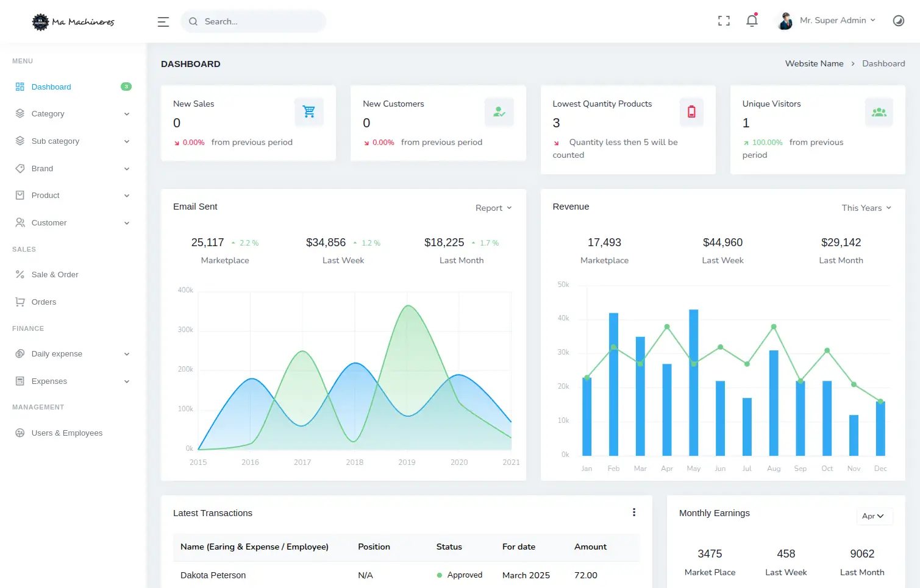The width and height of the screenshot is (920, 588).
Task: Click the Expenses chevron arrow
Action: pyautogui.click(x=127, y=381)
